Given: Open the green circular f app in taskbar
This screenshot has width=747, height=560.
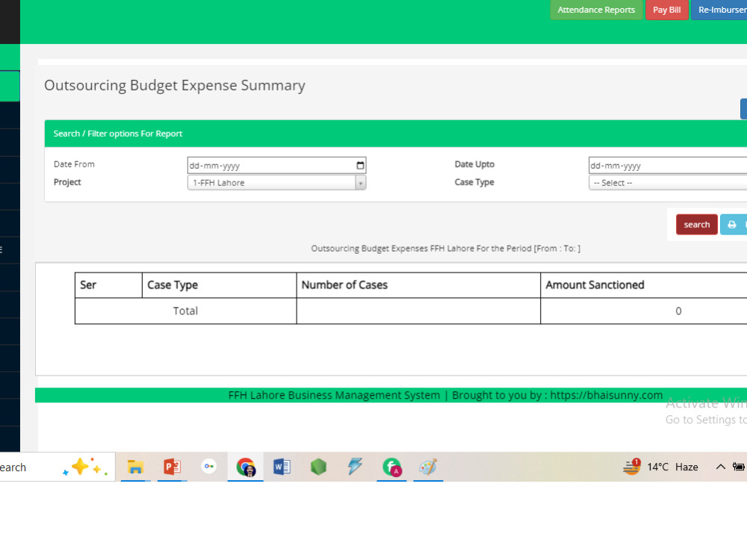Looking at the screenshot, I should [x=391, y=467].
